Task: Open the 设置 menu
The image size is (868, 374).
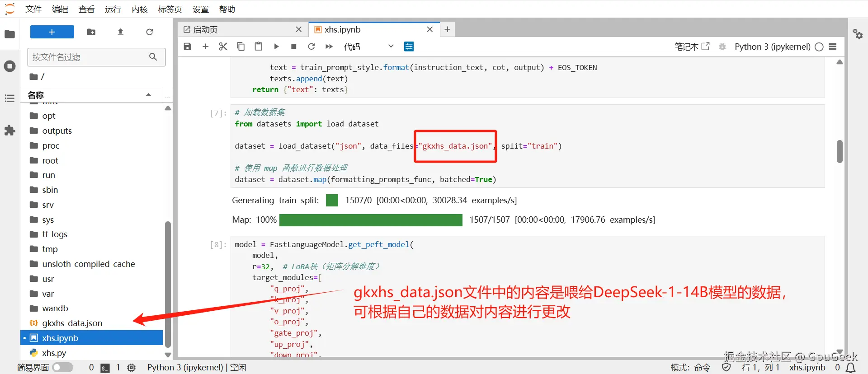Action: click(201, 9)
